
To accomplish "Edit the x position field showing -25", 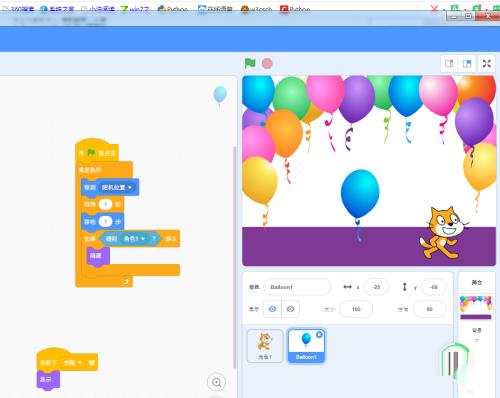I will [376, 287].
